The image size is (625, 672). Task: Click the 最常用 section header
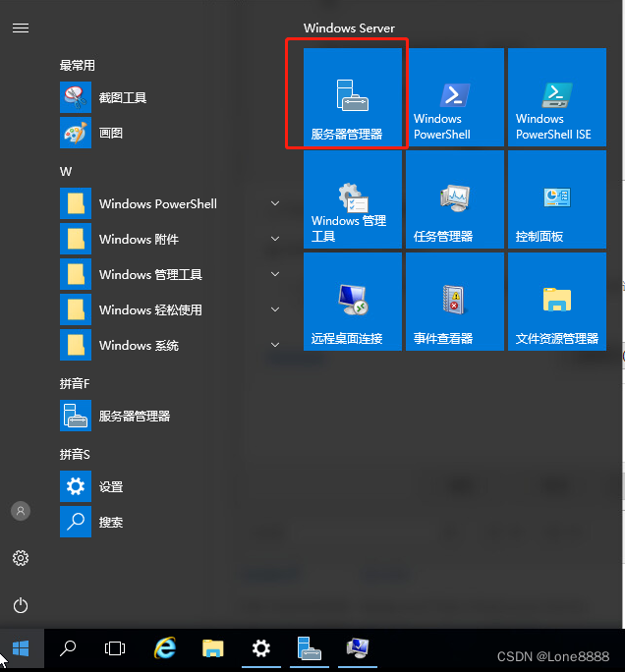(78, 66)
